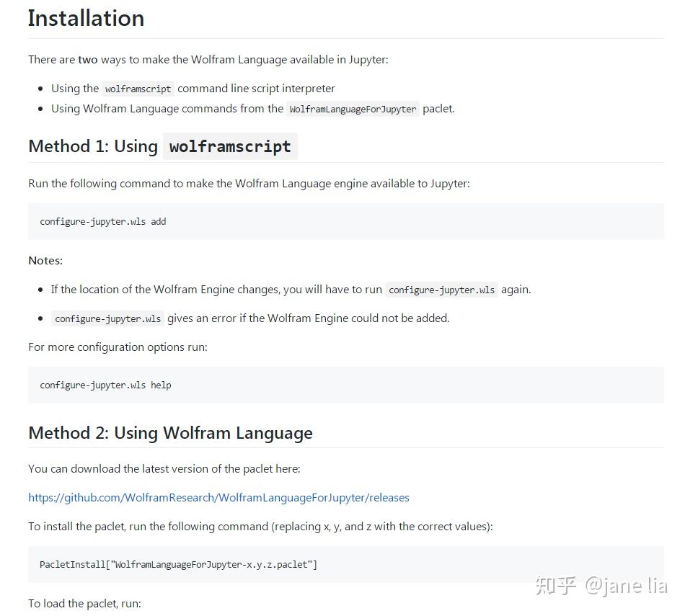Select the wolframscript inline code snippet
Image resolution: width=685 pixels, height=616 pixels.
coord(137,89)
